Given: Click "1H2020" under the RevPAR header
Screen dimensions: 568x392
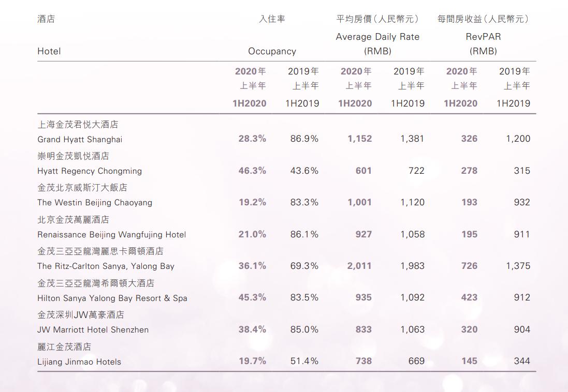Looking at the screenshot, I should click(460, 103).
